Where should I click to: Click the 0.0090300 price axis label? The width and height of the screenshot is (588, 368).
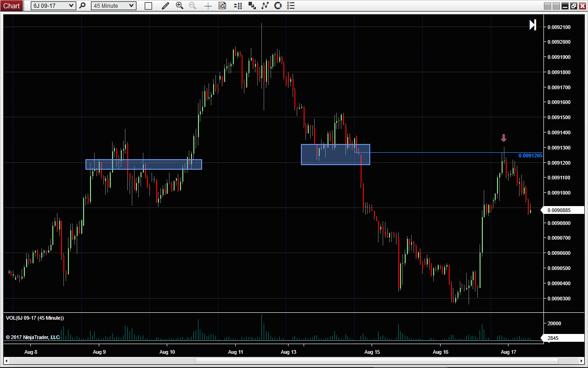559,299
